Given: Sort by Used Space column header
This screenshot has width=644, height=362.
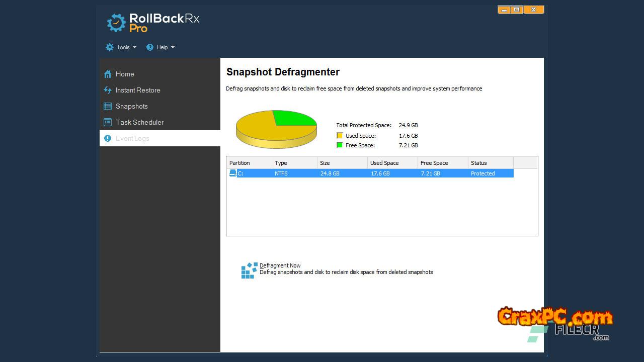Looking at the screenshot, I should point(392,163).
